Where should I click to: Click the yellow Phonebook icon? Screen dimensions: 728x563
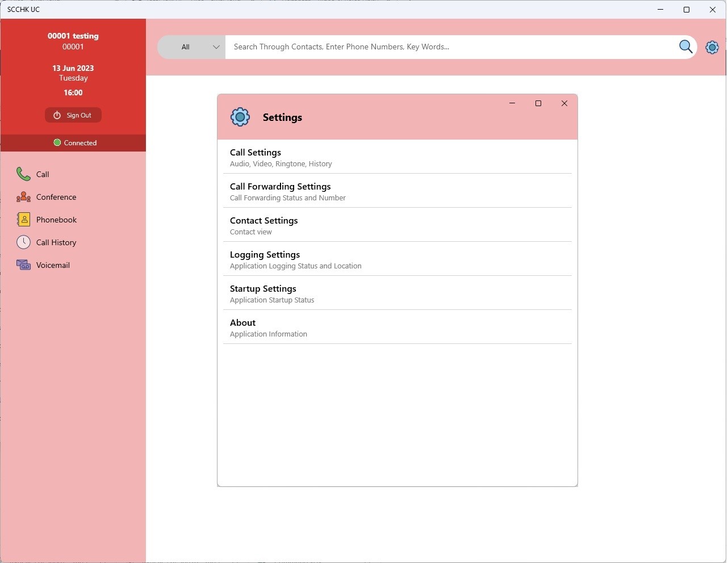23,220
